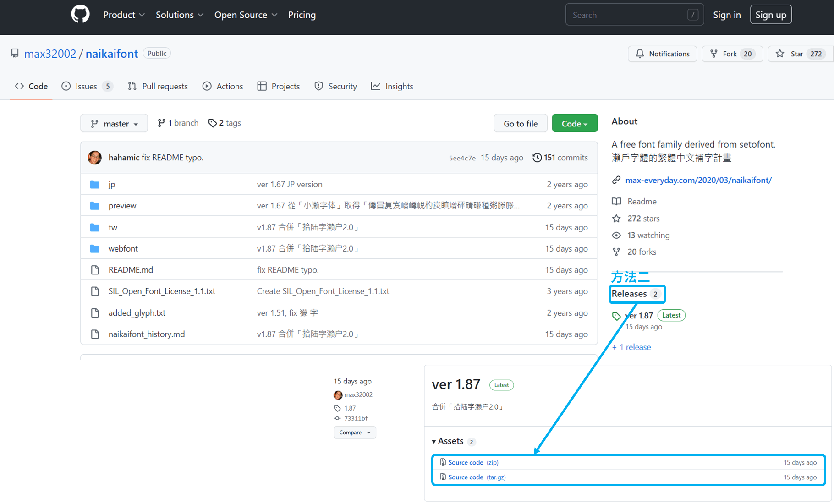The image size is (834, 504).
Task: Click the zip file icon beside Source code (zip)
Action: (x=443, y=462)
